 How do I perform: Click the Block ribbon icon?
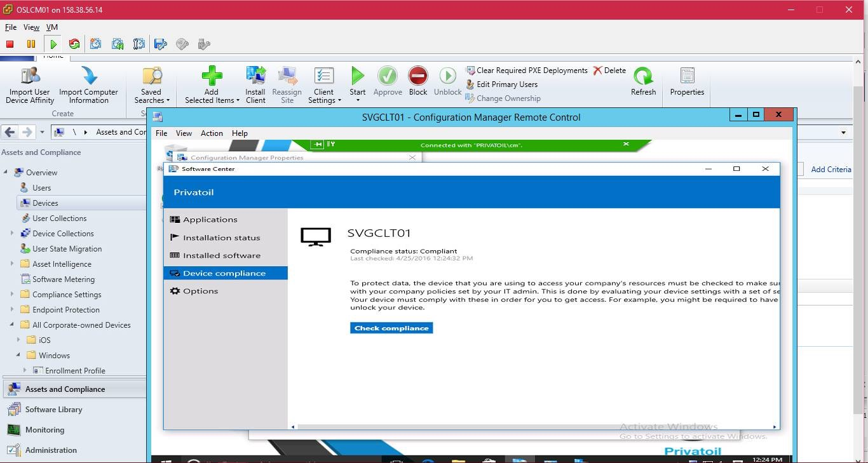418,82
